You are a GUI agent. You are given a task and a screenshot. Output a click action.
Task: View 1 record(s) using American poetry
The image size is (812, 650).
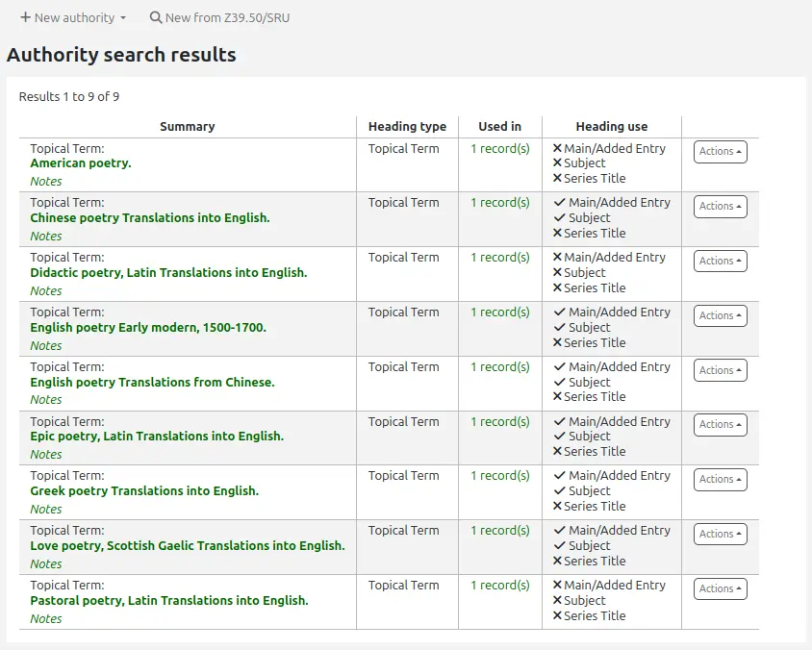pos(500,149)
